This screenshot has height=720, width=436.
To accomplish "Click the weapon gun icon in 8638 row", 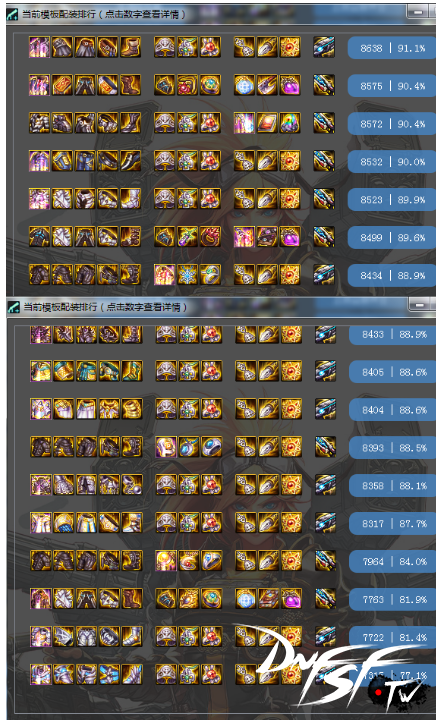I will [x=324, y=47].
